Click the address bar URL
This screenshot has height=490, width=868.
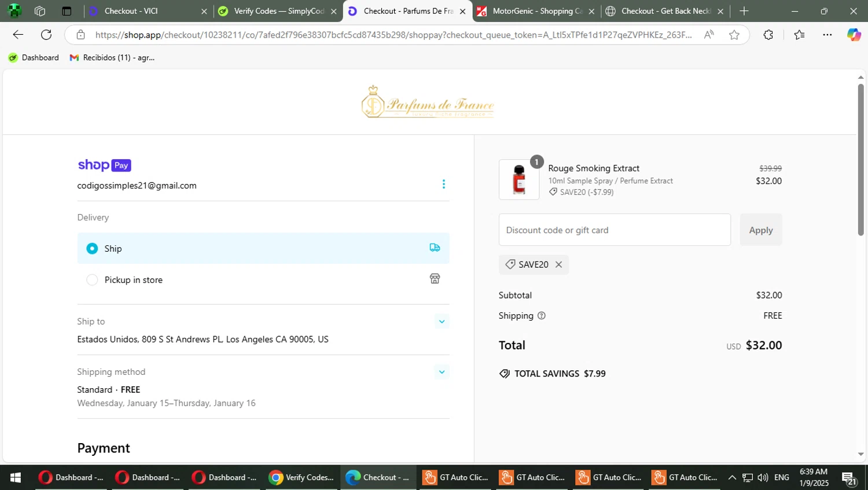[393, 35]
